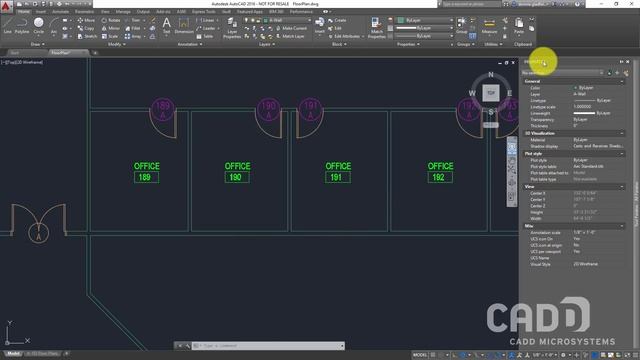Click the command line input field
Screen dimensions: 640x360
267,346
